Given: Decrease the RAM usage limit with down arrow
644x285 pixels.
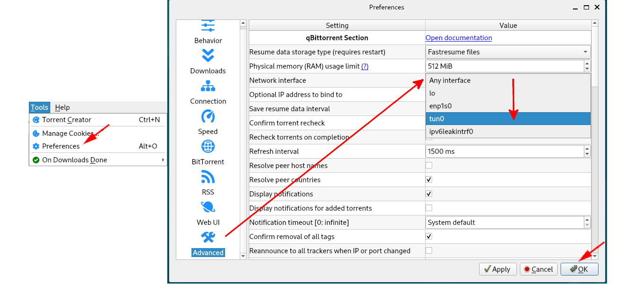Looking at the screenshot, I should 588,69.
